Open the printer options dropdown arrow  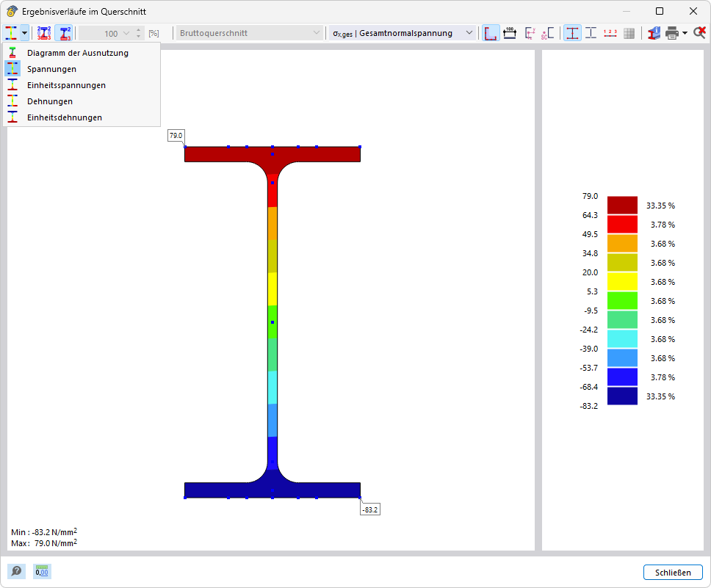click(x=685, y=33)
